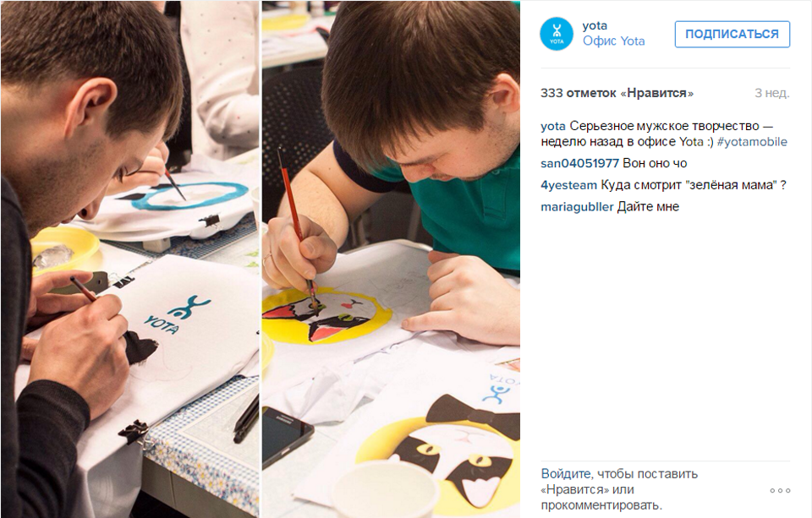Viewport: 812px width, 518px height.
Task: Select the right photo of man painting cat
Action: point(391,259)
